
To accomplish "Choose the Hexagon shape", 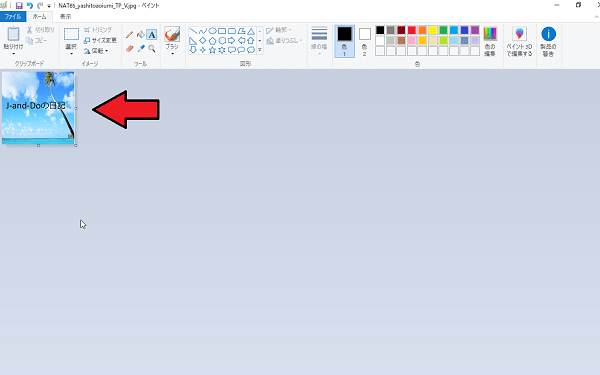I will coord(222,41).
